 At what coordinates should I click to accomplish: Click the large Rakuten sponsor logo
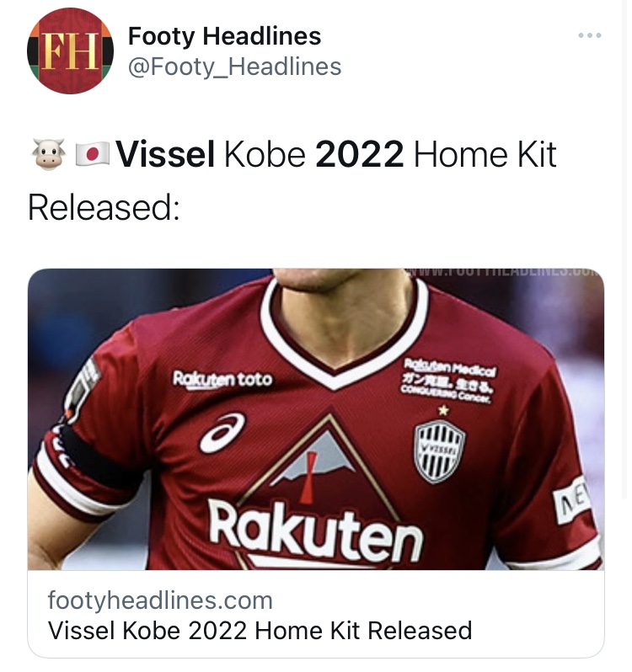(316, 531)
